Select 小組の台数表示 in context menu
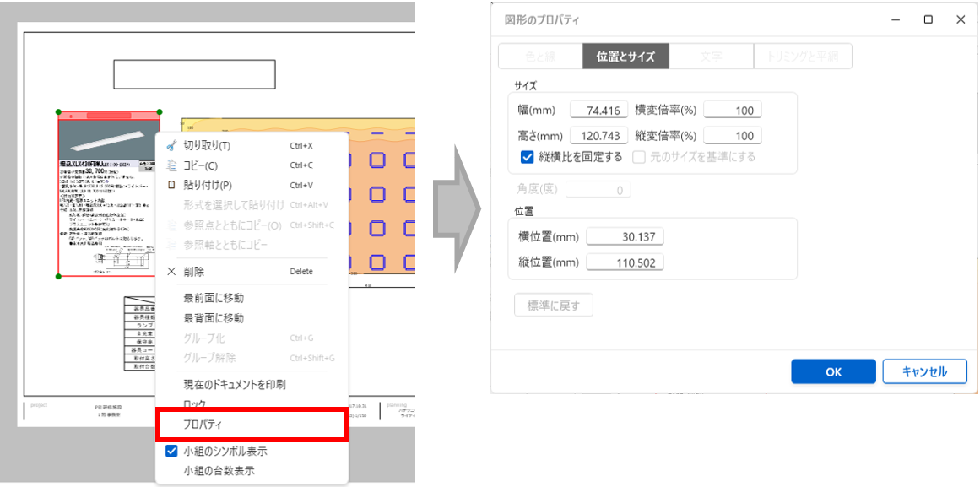 pyautogui.click(x=219, y=471)
